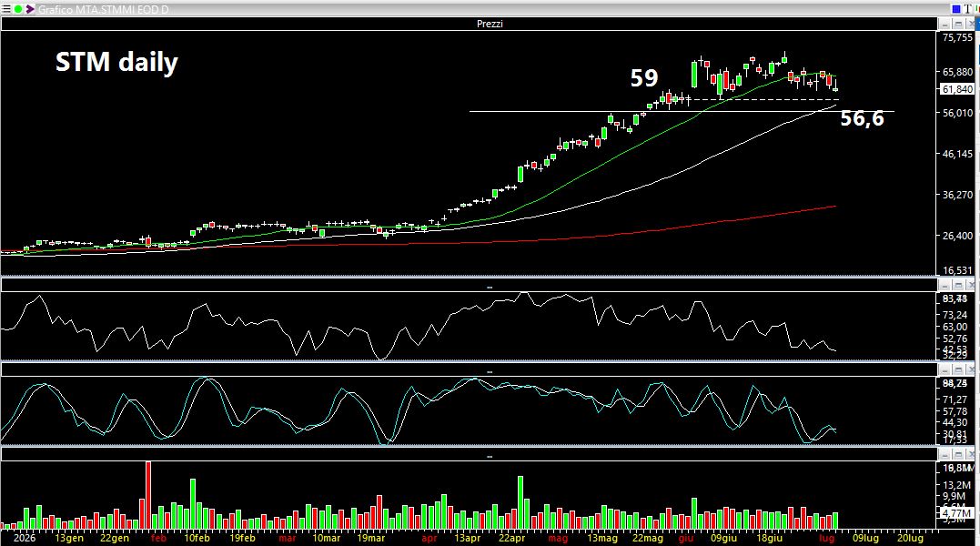
Task: Click the 22mag date axis label
Action: pos(648,538)
